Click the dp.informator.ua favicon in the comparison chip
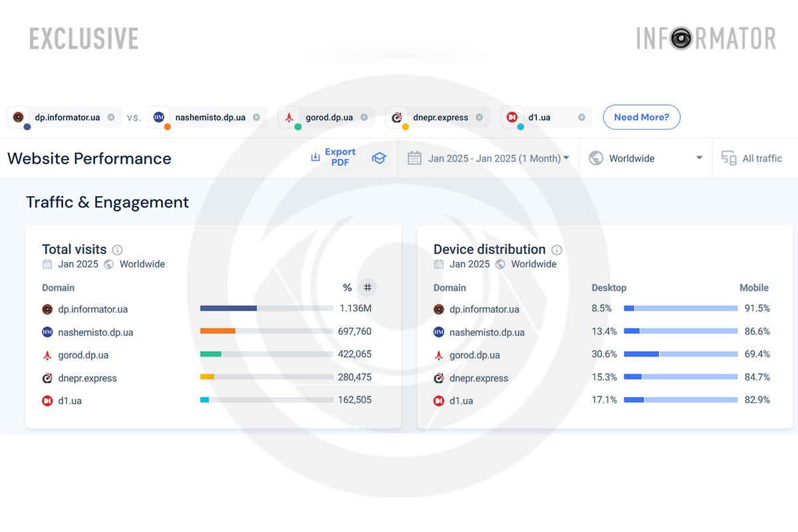Image resolution: width=798 pixels, height=532 pixels. point(18,116)
